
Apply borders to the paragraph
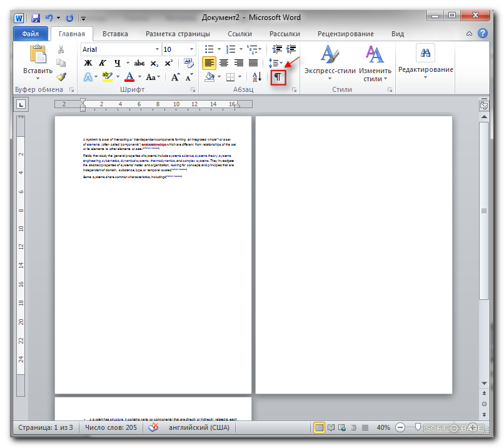pos(230,77)
